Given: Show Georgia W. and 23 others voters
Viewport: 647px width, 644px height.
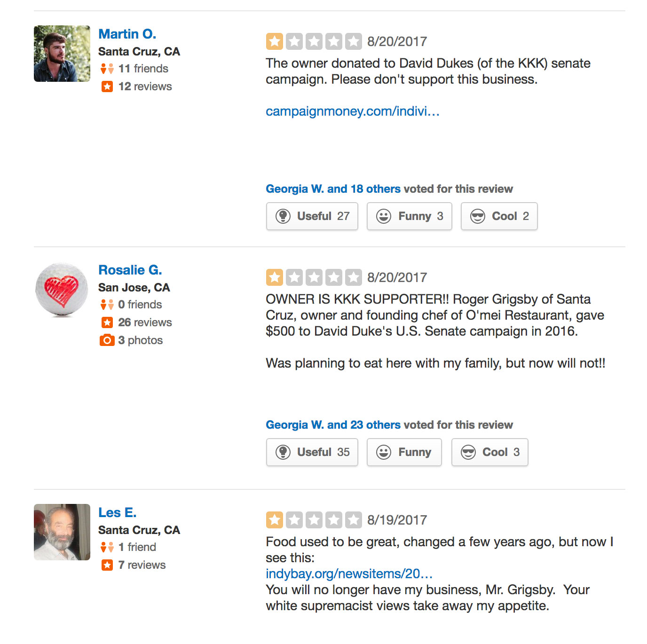Looking at the screenshot, I should (x=333, y=425).
